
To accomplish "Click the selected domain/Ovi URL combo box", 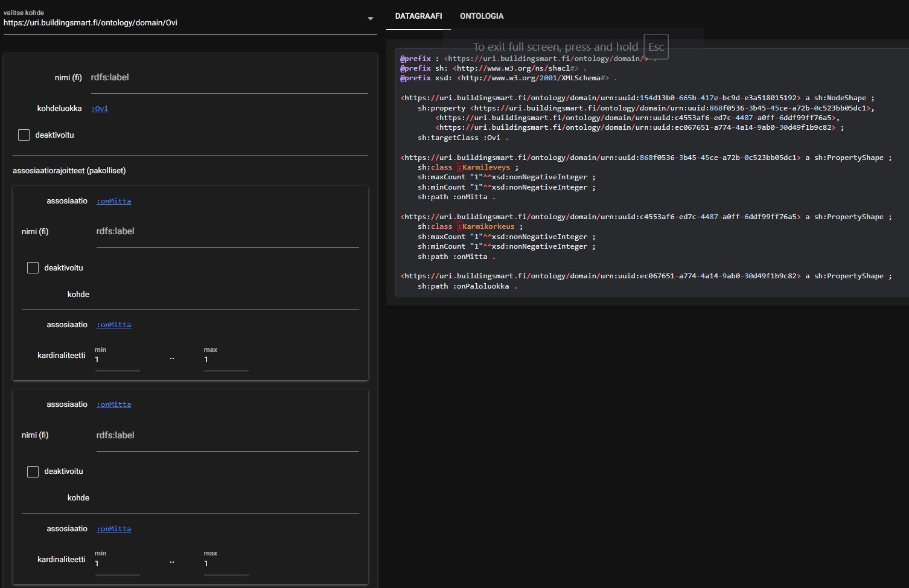I will (181, 23).
